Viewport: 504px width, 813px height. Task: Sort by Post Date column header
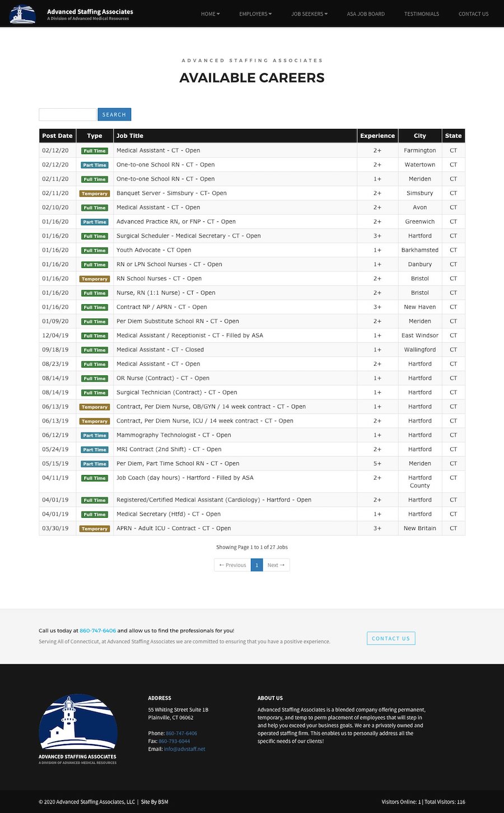tap(57, 136)
